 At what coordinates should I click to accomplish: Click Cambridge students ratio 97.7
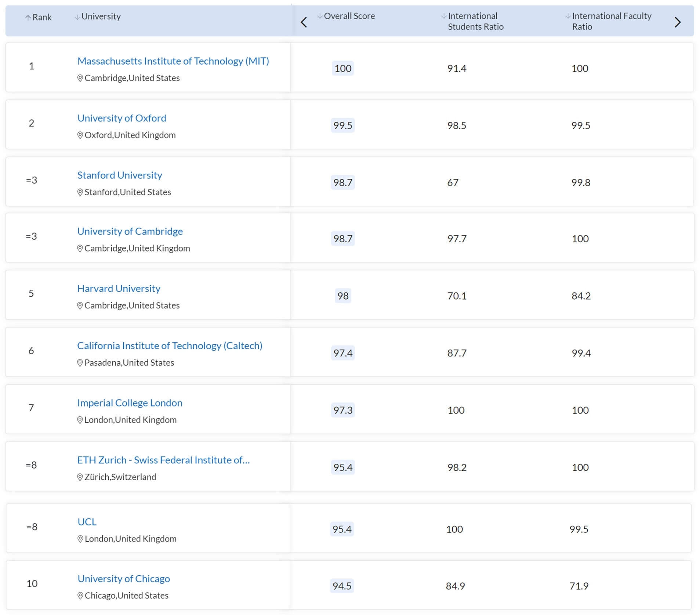457,239
